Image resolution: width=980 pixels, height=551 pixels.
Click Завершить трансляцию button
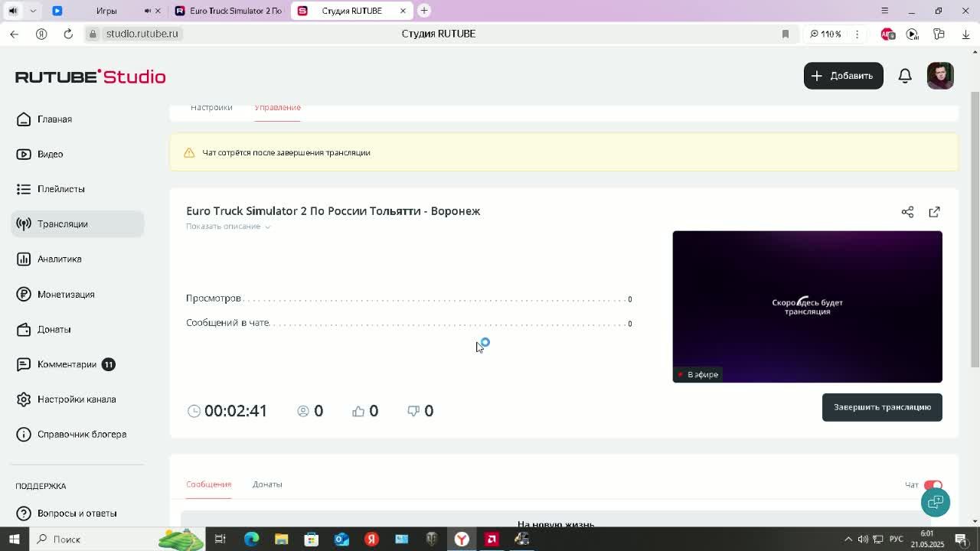(882, 407)
